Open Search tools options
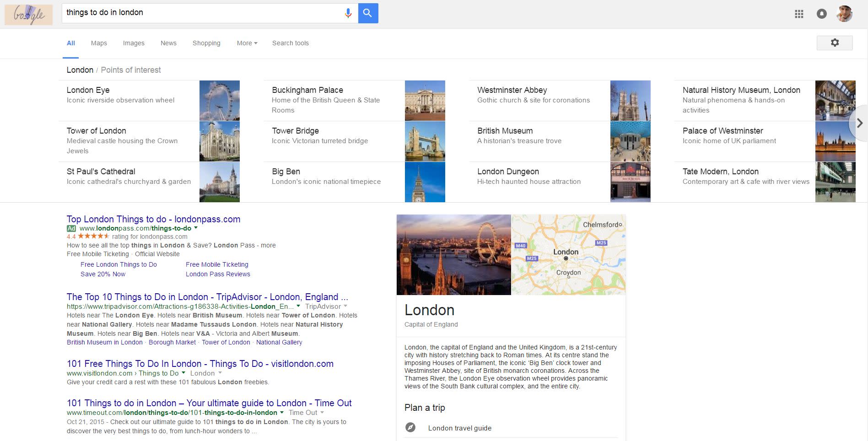The height and width of the screenshot is (441, 868). click(291, 43)
